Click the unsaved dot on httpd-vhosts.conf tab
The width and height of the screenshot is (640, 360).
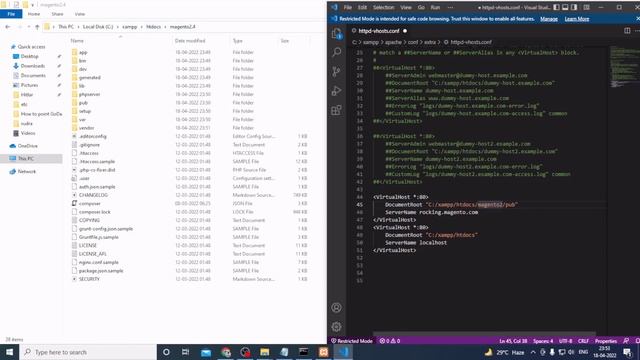(405, 31)
